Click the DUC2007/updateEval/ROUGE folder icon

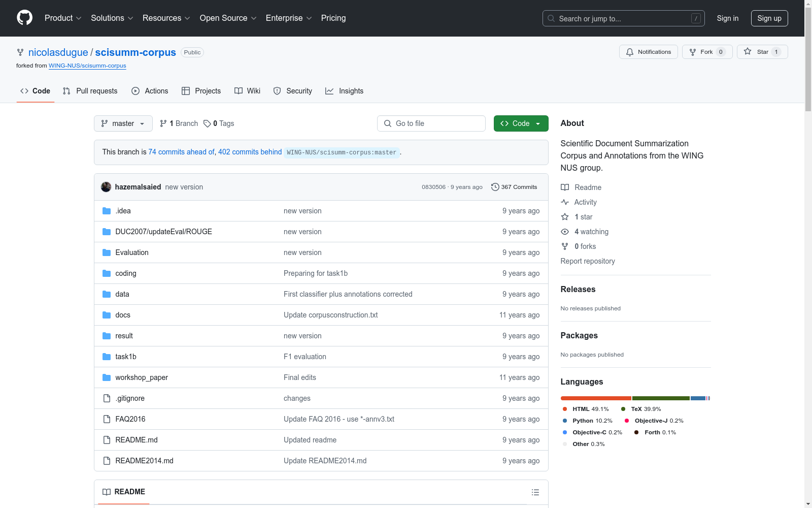coord(107,232)
